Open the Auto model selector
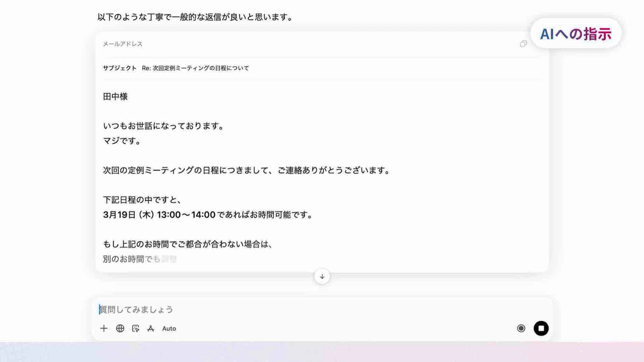This screenshot has height=362, width=644. pyautogui.click(x=169, y=328)
